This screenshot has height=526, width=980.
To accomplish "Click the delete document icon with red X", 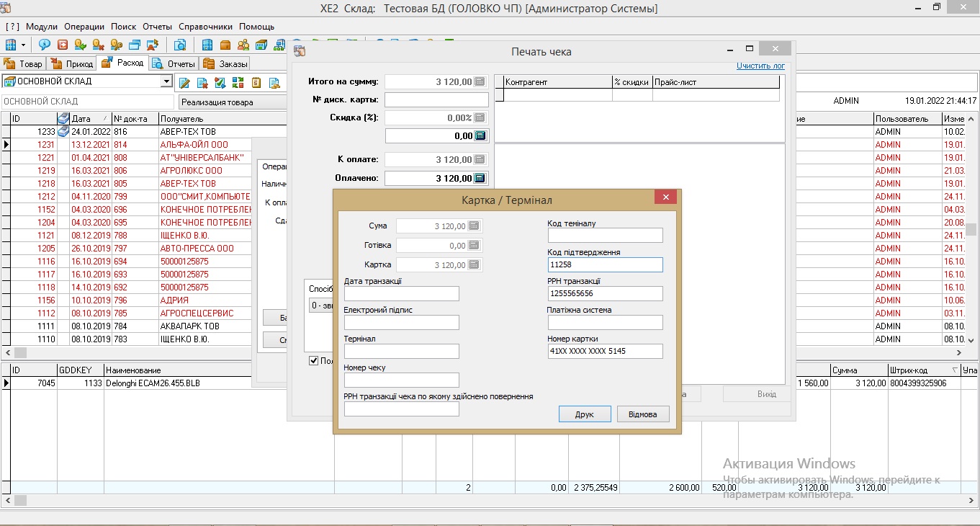I will pos(202,83).
